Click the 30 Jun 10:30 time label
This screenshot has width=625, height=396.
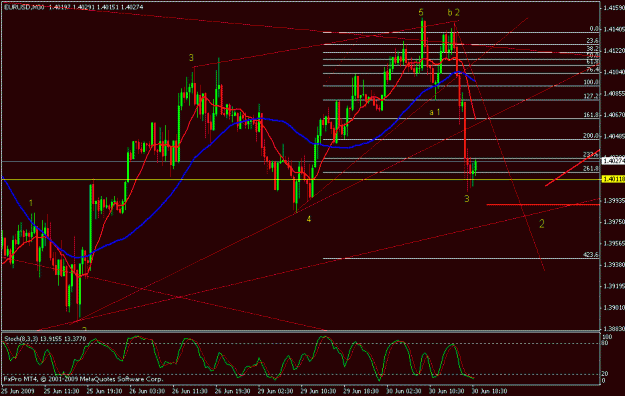[x=447, y=391]
